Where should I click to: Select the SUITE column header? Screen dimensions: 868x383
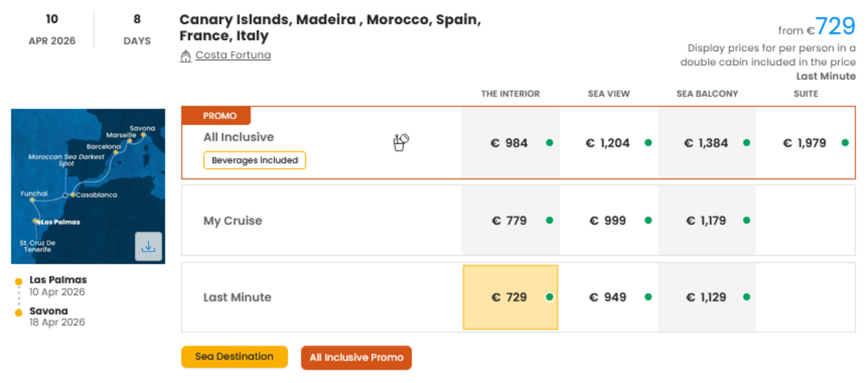[805, 94]
